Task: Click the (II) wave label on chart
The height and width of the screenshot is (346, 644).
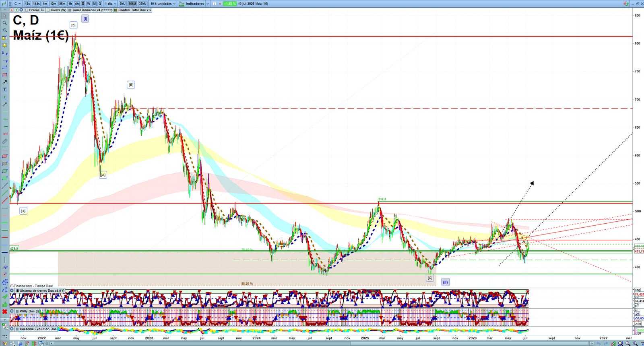Action: coord(445,282)
